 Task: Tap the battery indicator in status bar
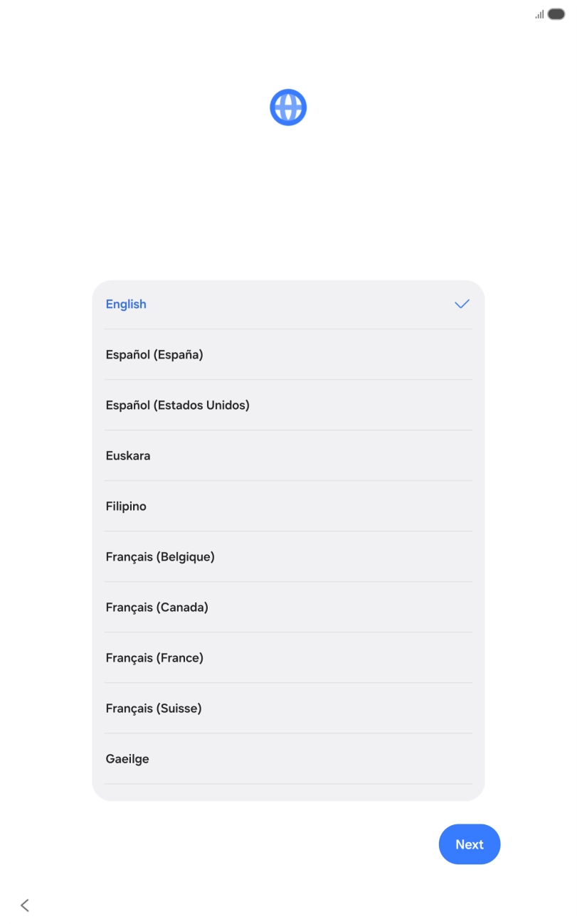click(x=556, y=14)
